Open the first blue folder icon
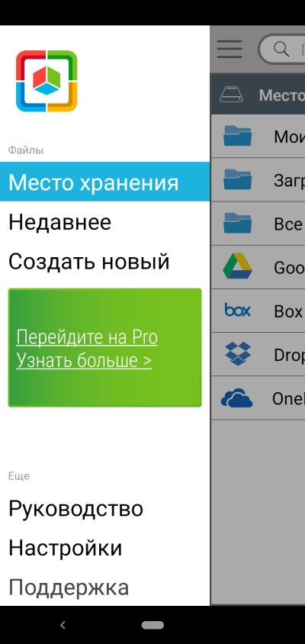This screenshot has width=305, height=644. (x=237, y=136)
